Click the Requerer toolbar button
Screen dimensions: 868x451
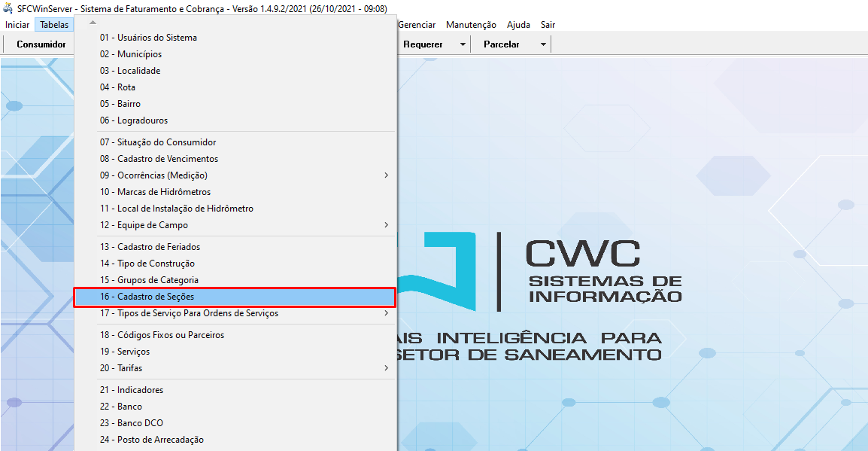[423, 44]
